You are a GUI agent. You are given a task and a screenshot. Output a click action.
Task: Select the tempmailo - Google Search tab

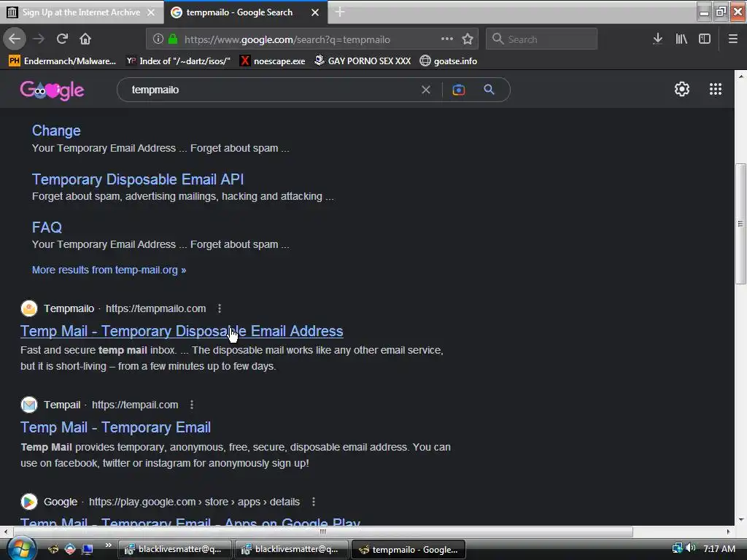point(239,12)
